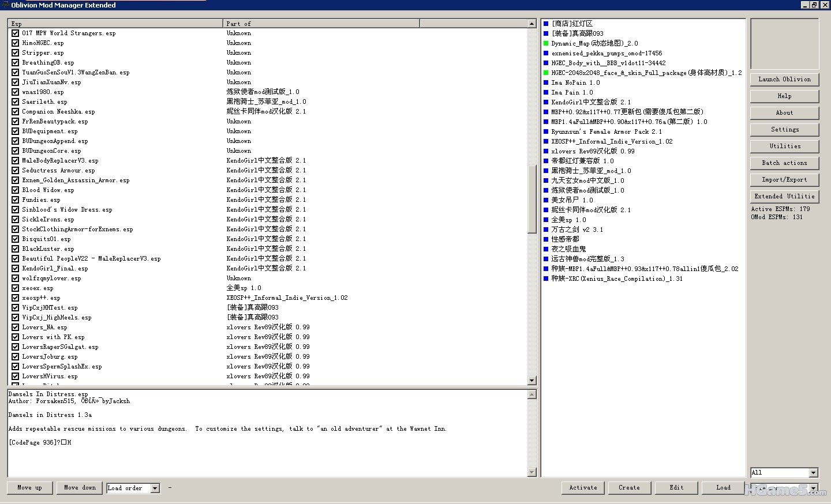
Task: Sort by the Esp column header
Action: coord(115,24)
